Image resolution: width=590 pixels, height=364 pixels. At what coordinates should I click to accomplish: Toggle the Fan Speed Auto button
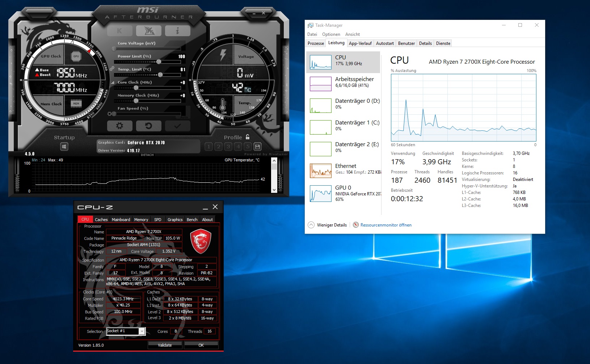pyautogui.click(x=184, y=117)
